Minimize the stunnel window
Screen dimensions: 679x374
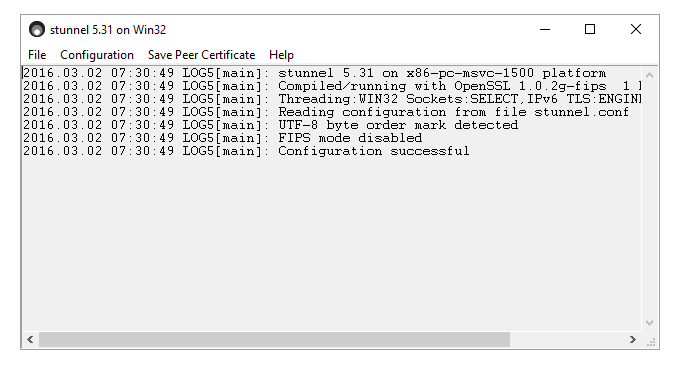545,29
